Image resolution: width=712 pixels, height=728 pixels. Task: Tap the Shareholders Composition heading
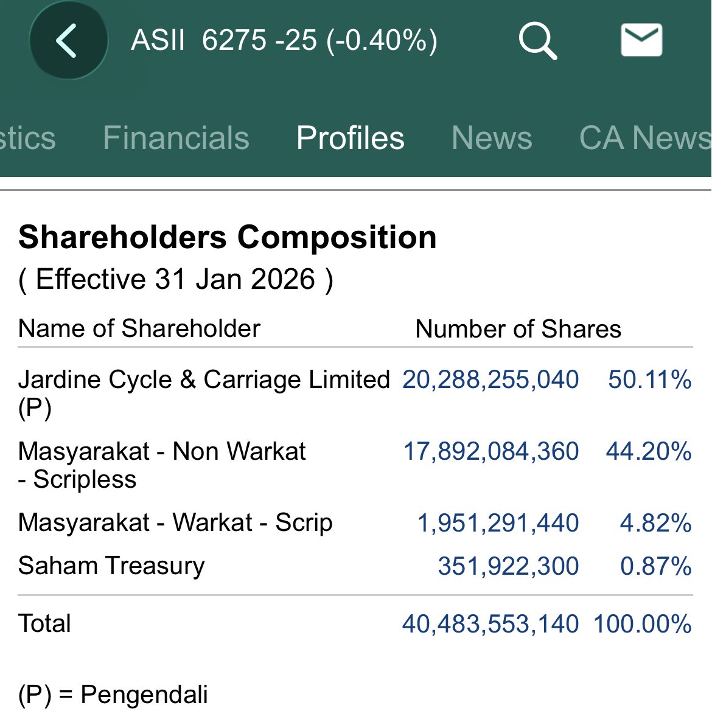tap(228, 237)
